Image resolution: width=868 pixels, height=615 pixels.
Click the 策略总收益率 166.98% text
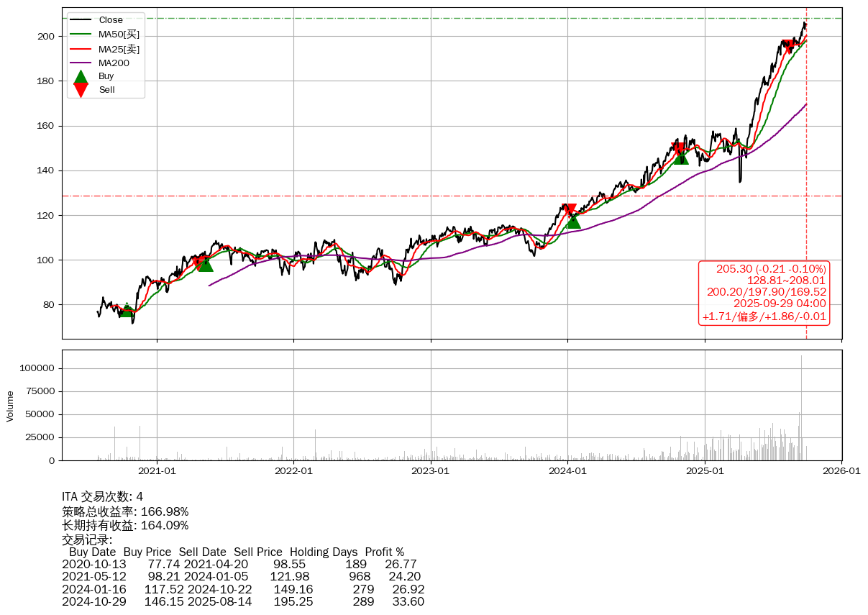click(x=125, y=511)
